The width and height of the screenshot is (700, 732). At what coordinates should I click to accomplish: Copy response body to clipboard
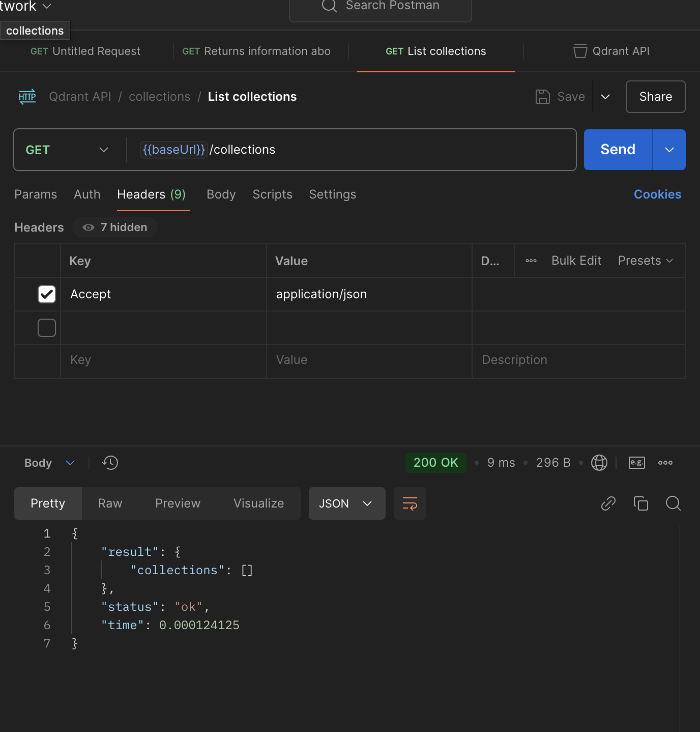click(641, 503)
